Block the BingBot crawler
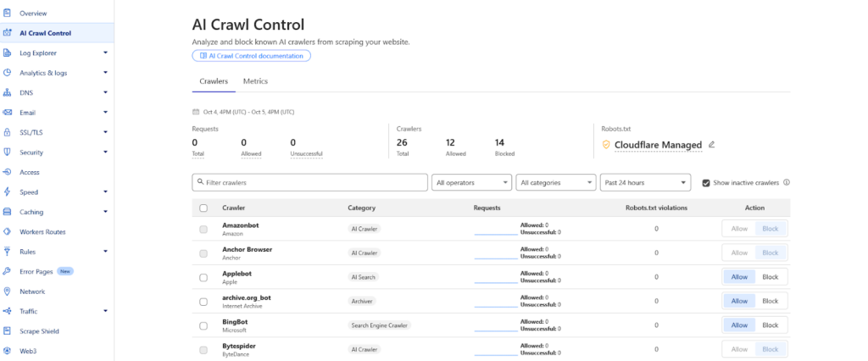The image size is (868, 361). pos(771,325)
